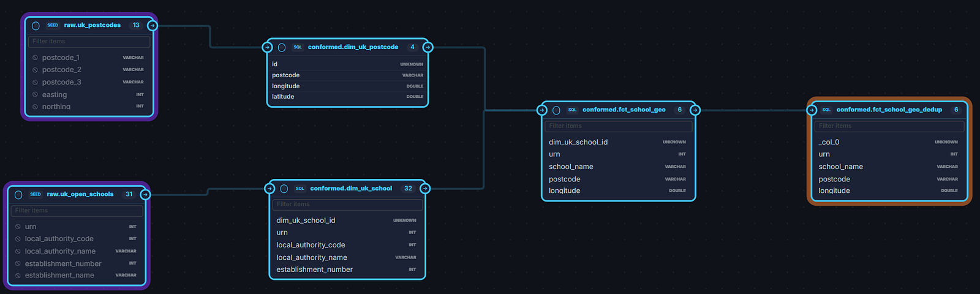Focus the Filter items field in conformed.dim_uk_school

click(348, 205)
